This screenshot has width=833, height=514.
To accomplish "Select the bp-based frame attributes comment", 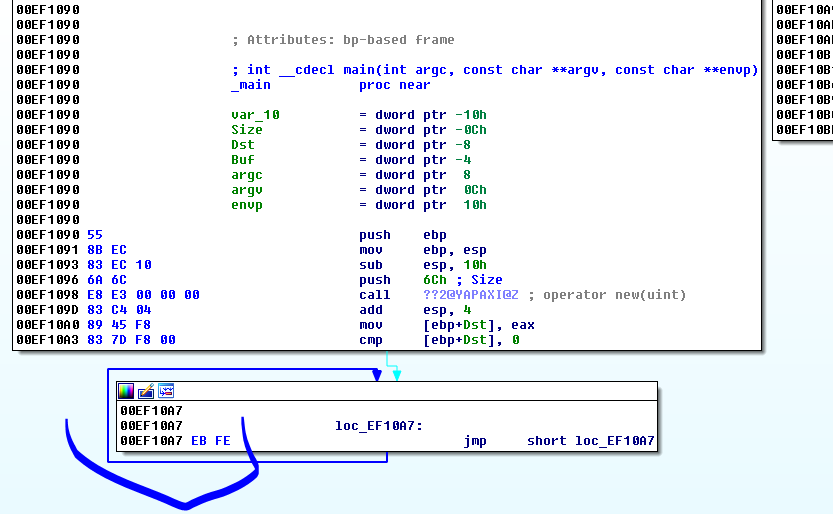I will 342,40.
